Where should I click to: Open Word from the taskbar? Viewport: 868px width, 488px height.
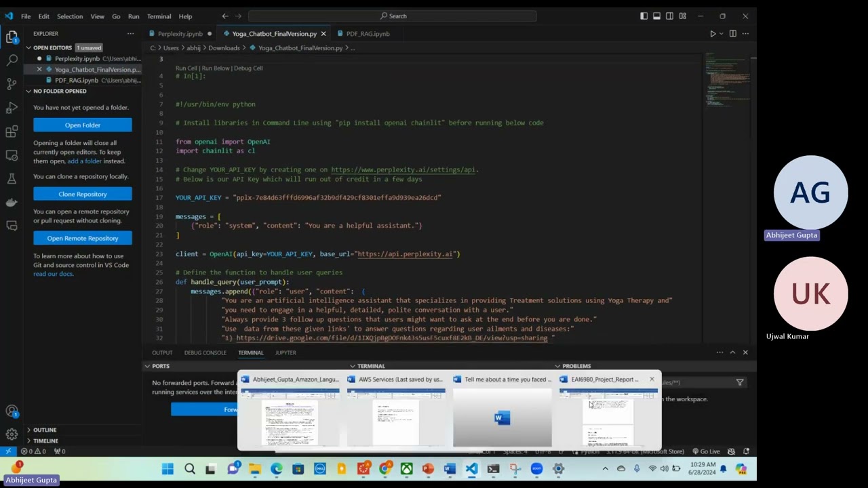click(450, 469)
